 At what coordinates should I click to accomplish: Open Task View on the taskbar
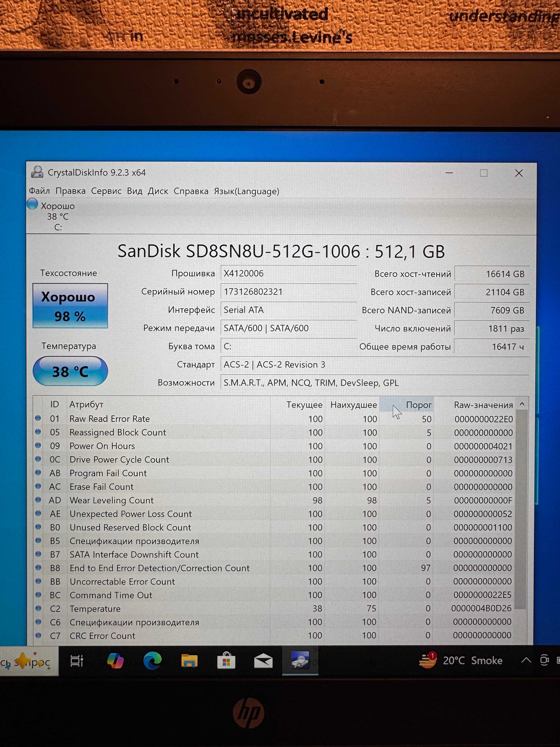(77, 661)
